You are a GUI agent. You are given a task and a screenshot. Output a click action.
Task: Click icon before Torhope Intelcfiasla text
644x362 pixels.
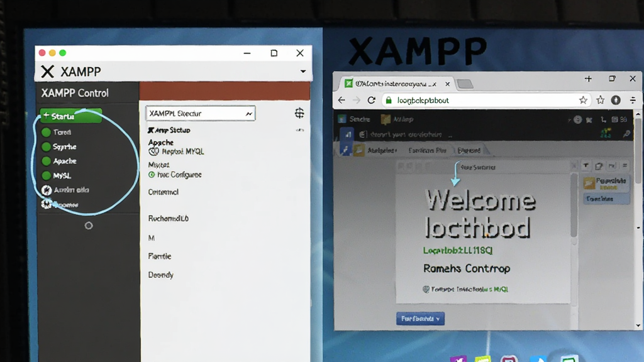click(x=426, y=289)
